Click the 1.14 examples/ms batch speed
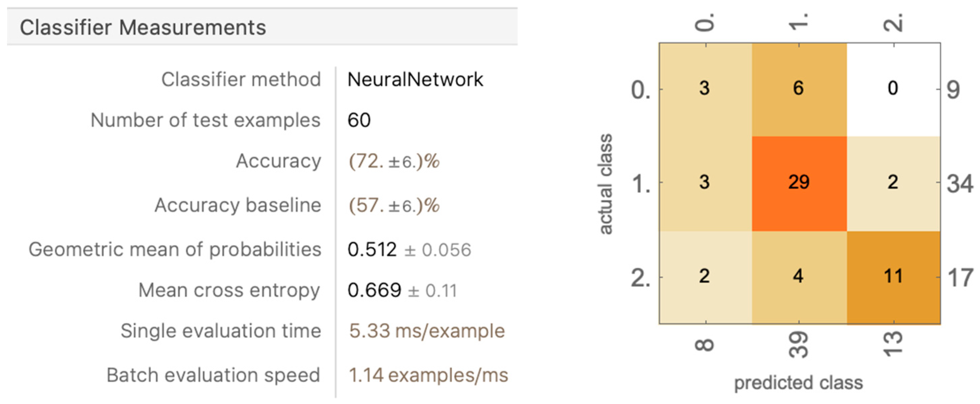980x404 pixels. click(428, 375)
